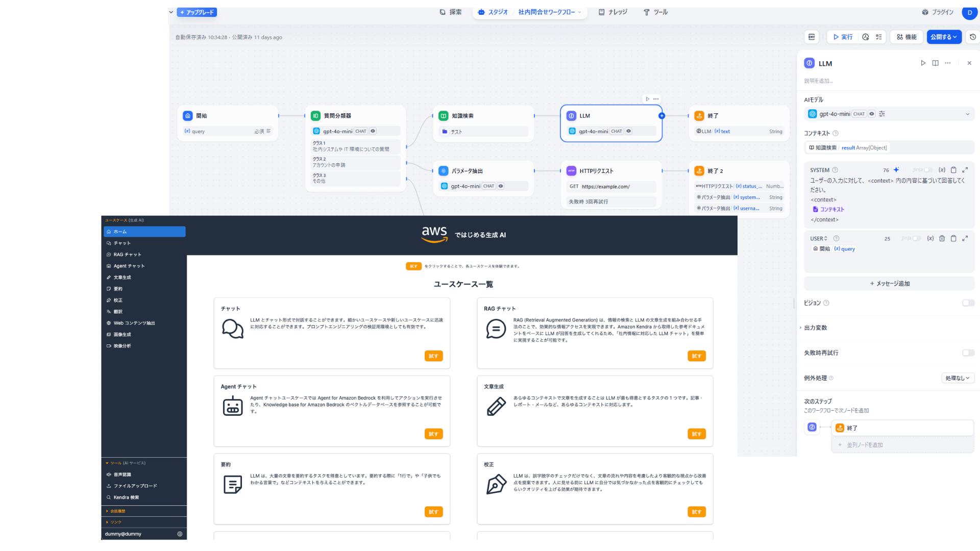This screenshot has height=551, width=980.
Task: Switch to the 探索 explore tab
Action: click(x=451, y=12)
